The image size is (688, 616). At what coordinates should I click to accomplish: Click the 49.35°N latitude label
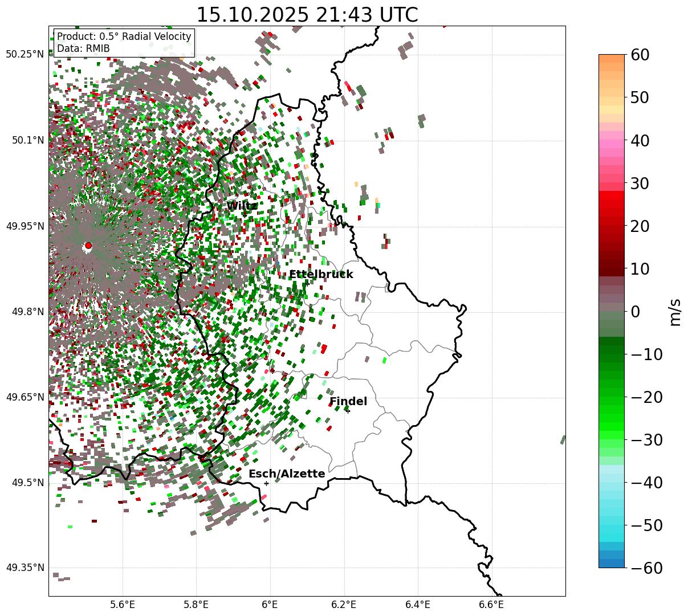pos(25,568)
